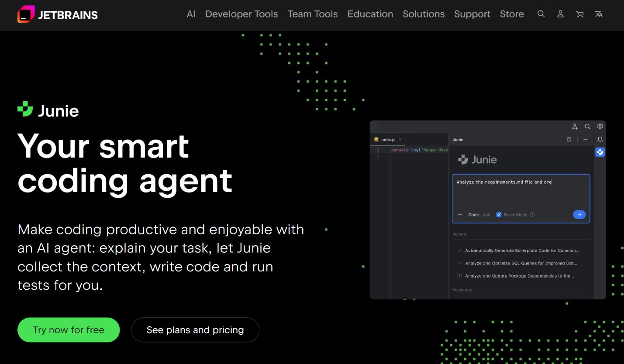Click the notifications bell in IDE preview
The height and width of the screenshot is (364, 624).
(x=600, y=139)
